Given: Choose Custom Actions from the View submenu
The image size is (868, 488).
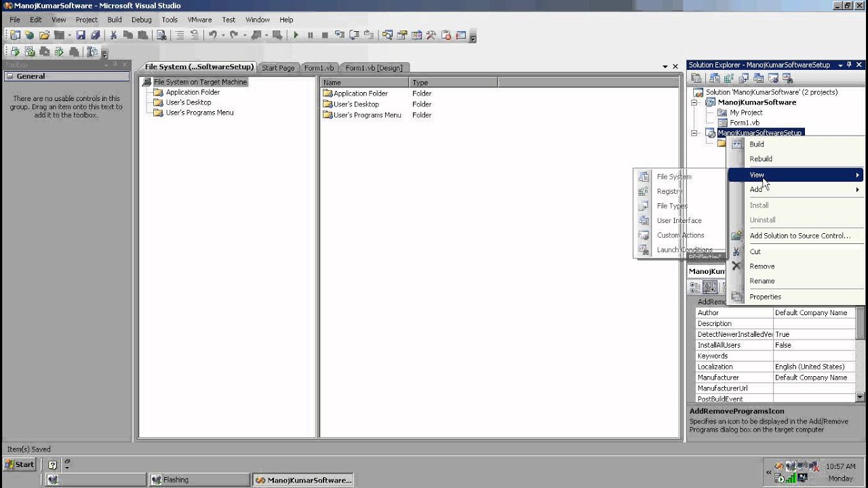Looking at the screenshot, I should pyautogui.click(x=679, y=235).
